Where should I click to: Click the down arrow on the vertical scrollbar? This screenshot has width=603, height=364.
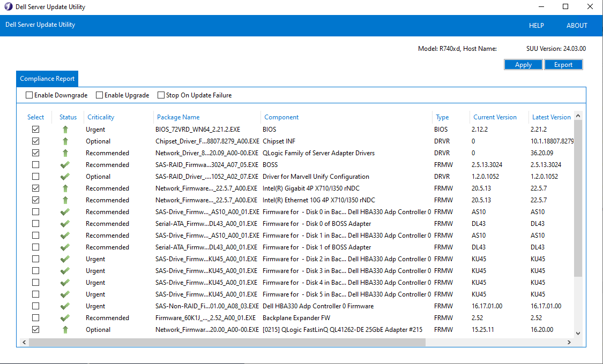[x=578, y=332]
